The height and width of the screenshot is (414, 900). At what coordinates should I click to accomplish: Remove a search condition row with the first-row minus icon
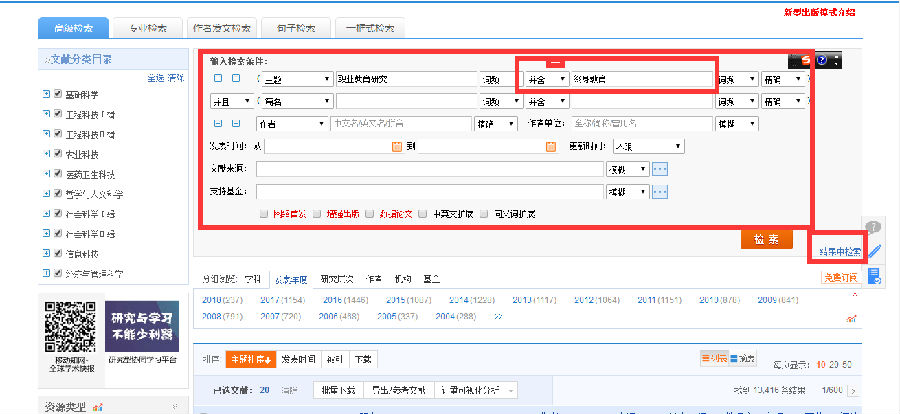[235, 79]
